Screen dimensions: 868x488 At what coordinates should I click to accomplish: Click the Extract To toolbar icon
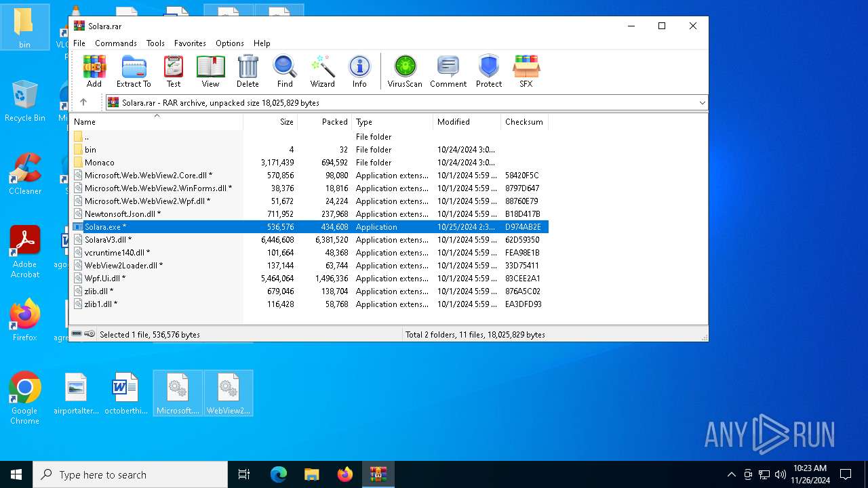(134, 72)
